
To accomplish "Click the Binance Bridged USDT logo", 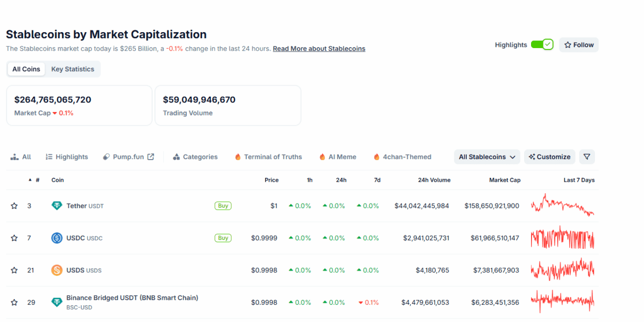I will [x=57, y=302].
